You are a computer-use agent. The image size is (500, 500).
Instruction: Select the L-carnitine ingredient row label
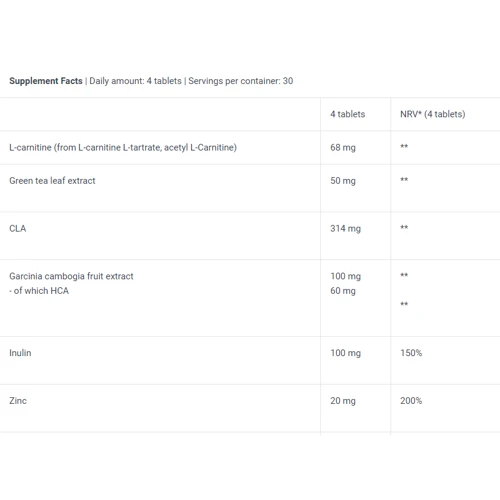tap(123, 147)
